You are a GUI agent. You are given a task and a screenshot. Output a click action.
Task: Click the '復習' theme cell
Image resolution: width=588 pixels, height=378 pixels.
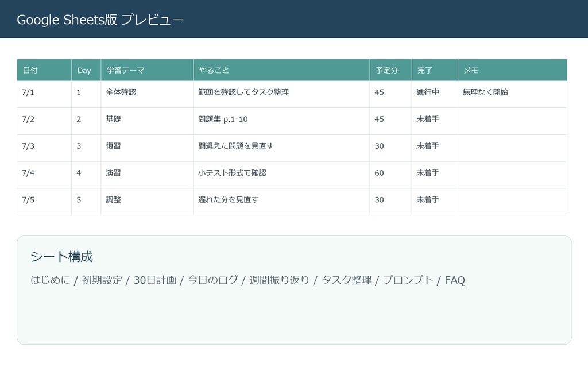[x=147, y=148]
